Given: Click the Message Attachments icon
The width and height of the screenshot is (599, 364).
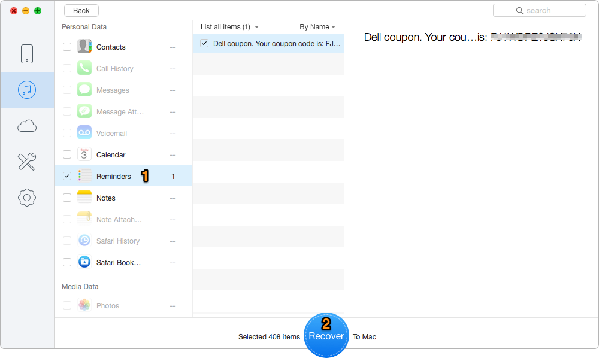Looking at the screenshot, I should [84, 111].
